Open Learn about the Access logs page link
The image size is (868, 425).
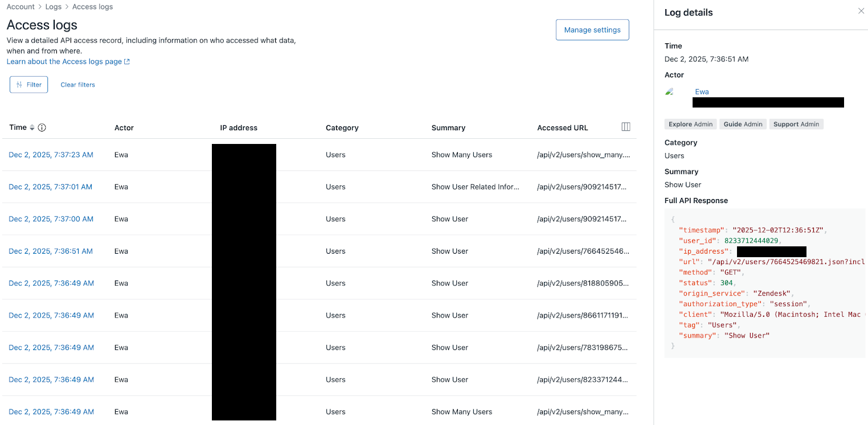[x=68, y=61]
